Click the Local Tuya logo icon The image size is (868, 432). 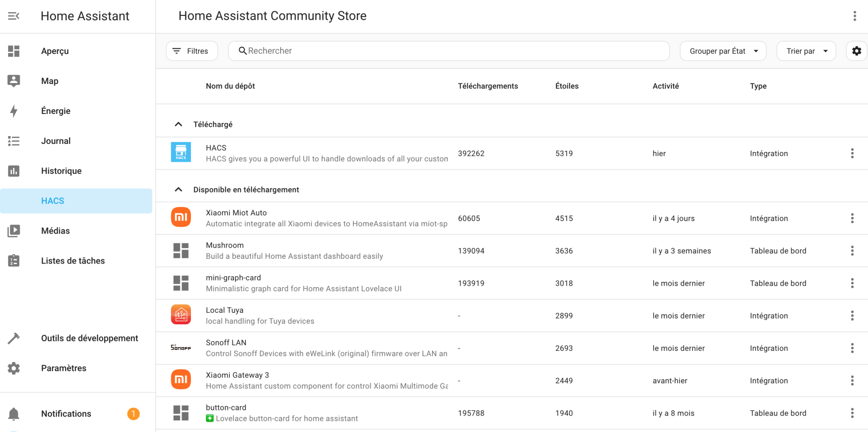pos(181,315)
